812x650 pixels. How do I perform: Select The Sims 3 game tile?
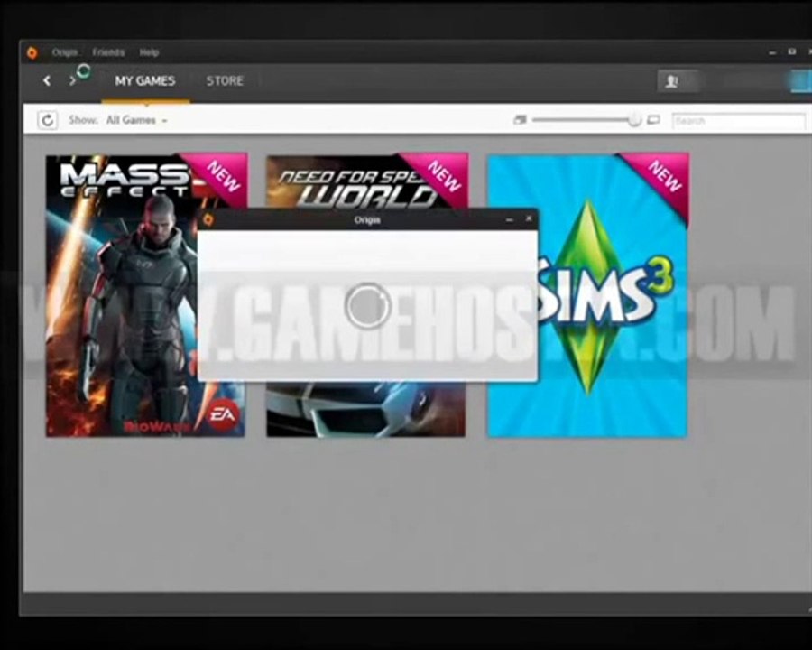point(587,295)
